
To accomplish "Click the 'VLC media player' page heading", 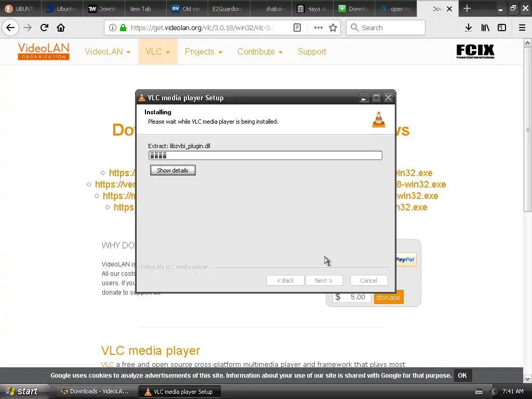I will 151,350.
